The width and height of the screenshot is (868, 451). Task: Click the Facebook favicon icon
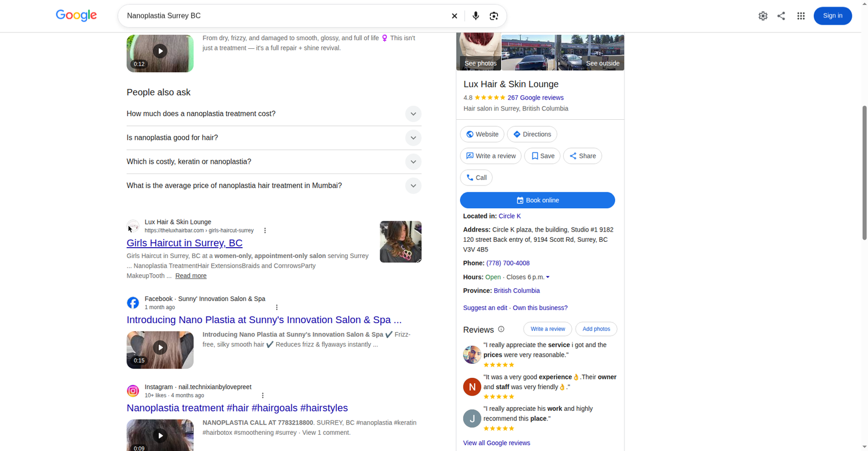(x=133, y=302)
